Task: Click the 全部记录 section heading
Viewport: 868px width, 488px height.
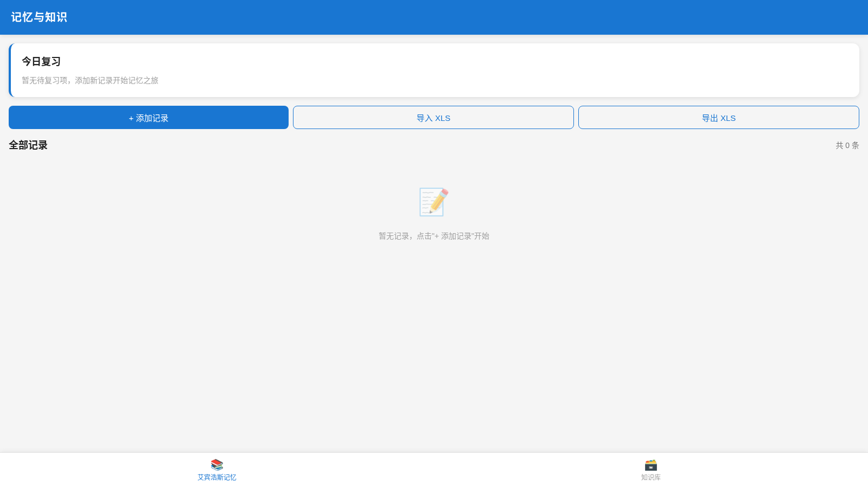Action: (x=28, y=145)
